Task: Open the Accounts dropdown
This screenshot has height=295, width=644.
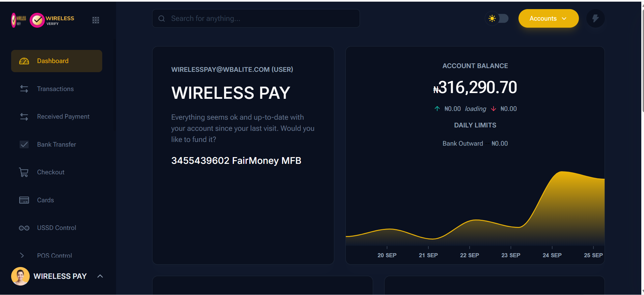Action: [x=548, y=19]
